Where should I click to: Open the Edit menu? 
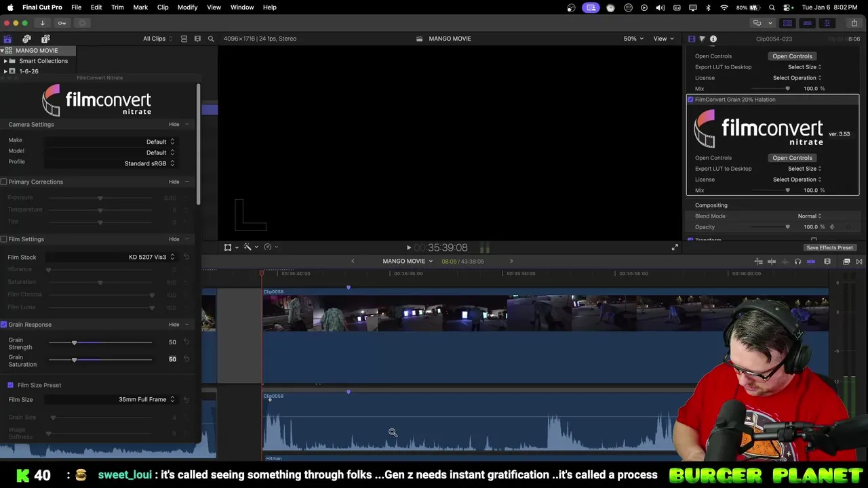coord(96,7)
